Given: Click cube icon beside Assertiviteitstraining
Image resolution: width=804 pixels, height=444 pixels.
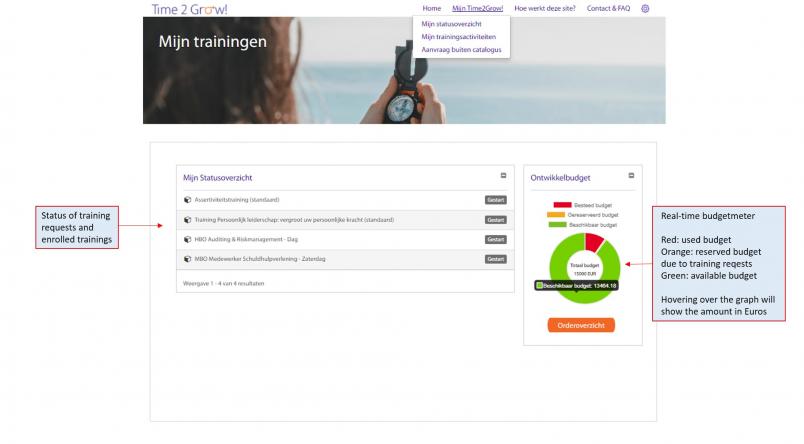Looking at the screenshot, I should 187,200.
